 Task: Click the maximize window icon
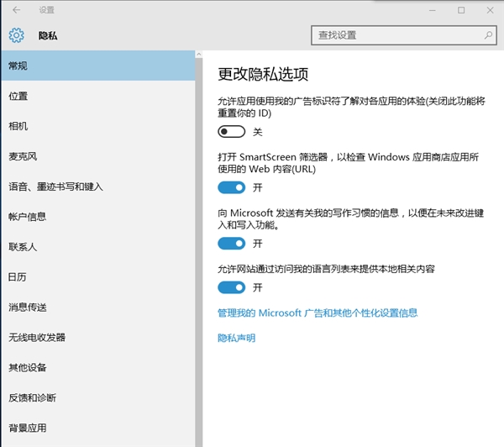[461, 10]
